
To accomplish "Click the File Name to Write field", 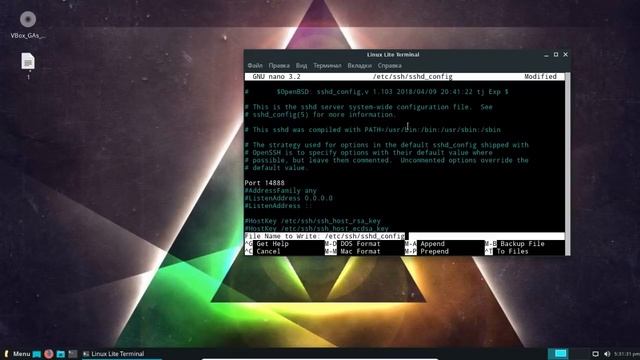I will (404, 236).
